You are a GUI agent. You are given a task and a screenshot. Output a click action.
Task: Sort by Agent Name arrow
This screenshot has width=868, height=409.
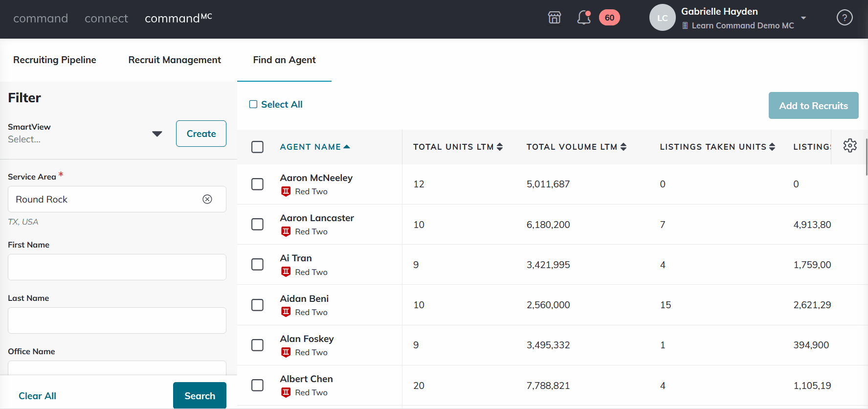tap(347, 147)
